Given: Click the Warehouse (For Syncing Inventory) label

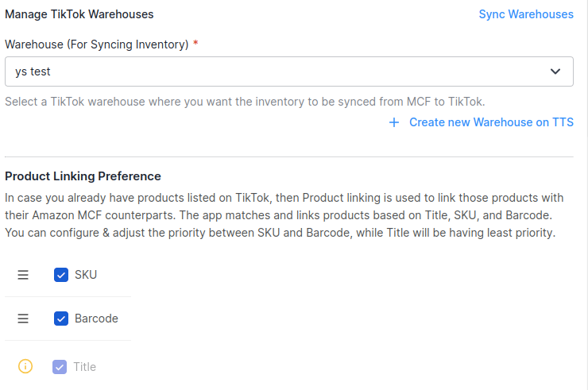Looking at the screenshot, I should [x=97, y=44].
